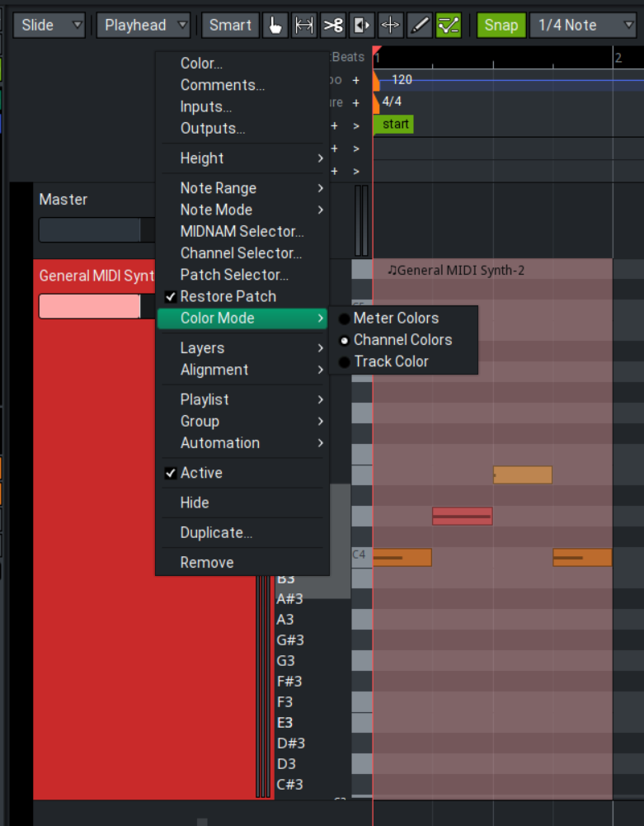Screen dimensions: 644x826
Task: Open the Slide edit mode dropdown
Action: 51,26
